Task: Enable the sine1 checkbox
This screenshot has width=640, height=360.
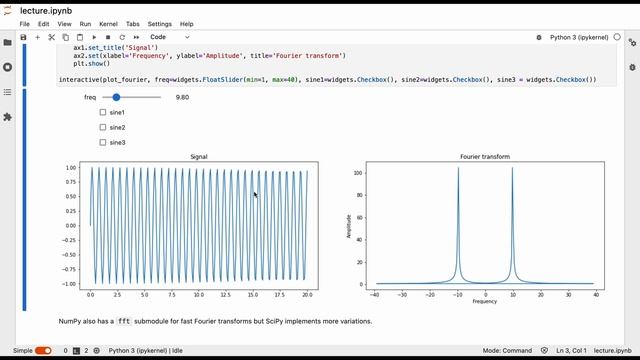Action: (102, 112)
